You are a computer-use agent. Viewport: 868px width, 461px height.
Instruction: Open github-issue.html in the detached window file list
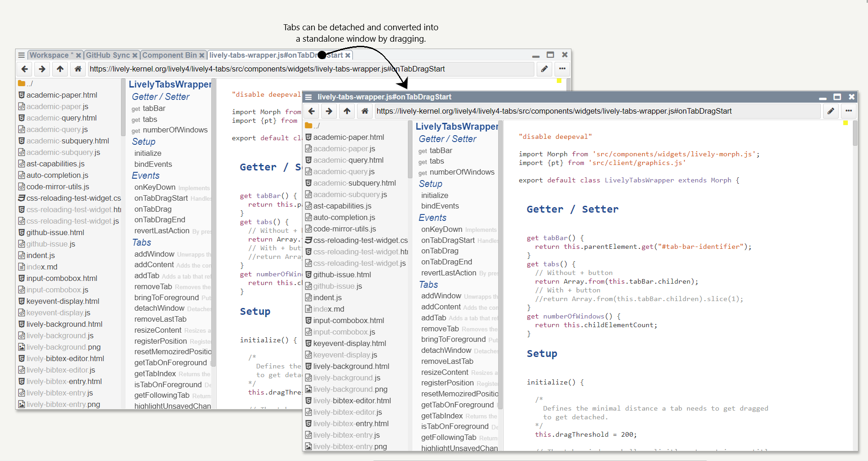point(342,274)
